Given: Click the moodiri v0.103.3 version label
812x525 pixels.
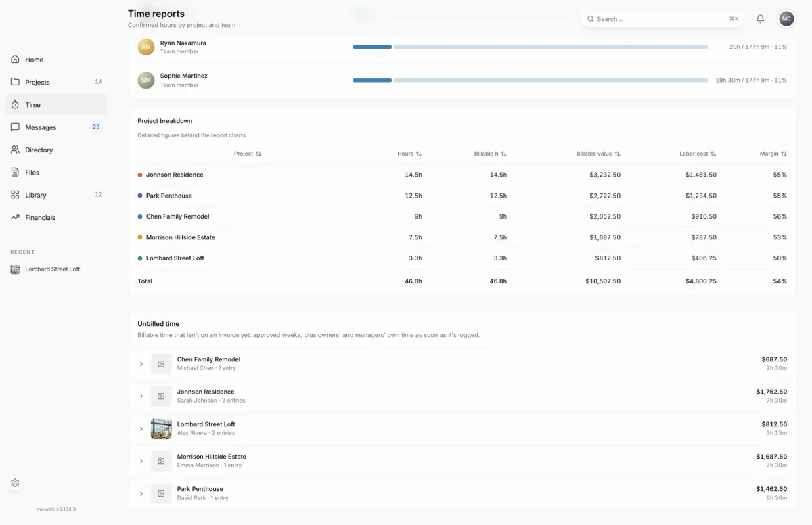Looking at the screenshot, I should pos(56,509).
